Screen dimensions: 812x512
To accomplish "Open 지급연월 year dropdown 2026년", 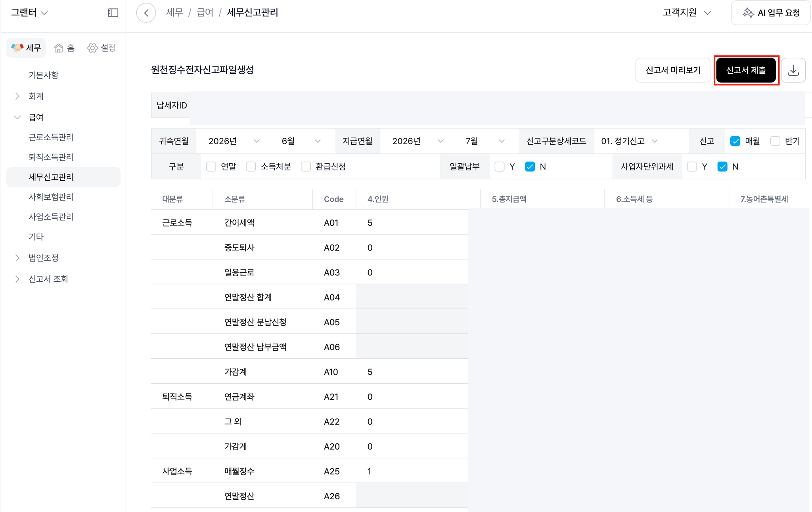I will [x=417, y=141].
